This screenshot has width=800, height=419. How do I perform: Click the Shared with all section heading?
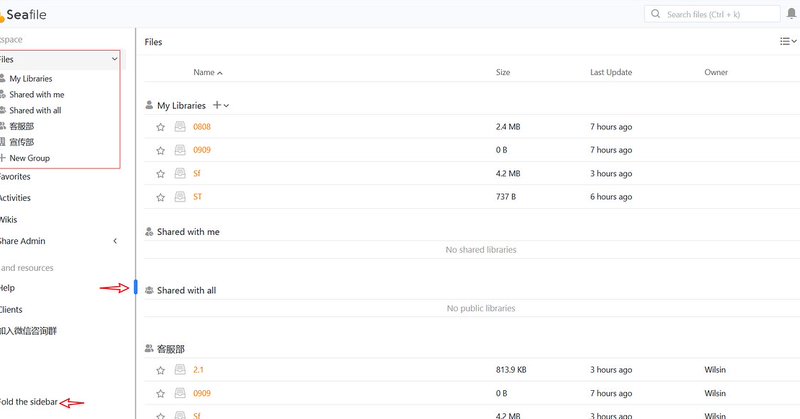tap(187, 290)
